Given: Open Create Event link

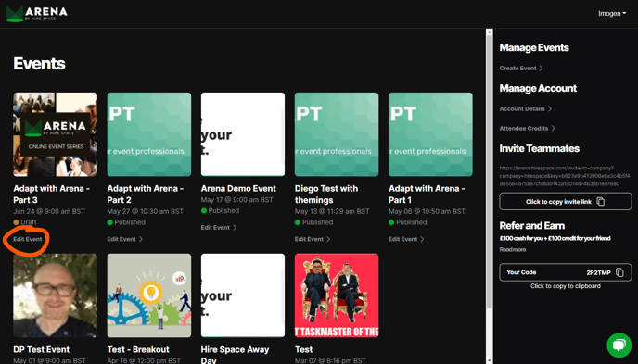Looking at the screenshot, I should coord(521,69).
